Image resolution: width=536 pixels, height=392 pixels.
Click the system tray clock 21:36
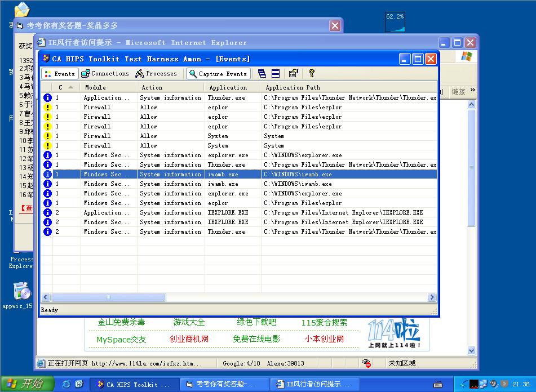tap(521, 384)
